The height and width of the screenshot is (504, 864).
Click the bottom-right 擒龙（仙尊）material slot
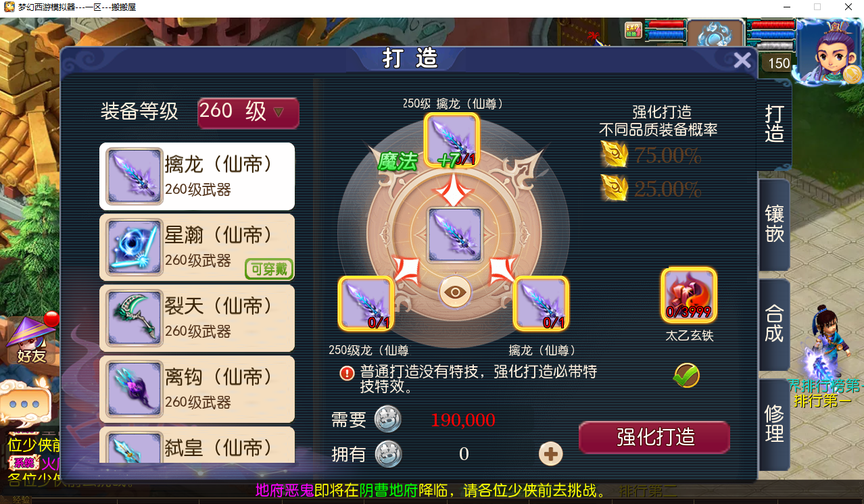click(541, 303)
